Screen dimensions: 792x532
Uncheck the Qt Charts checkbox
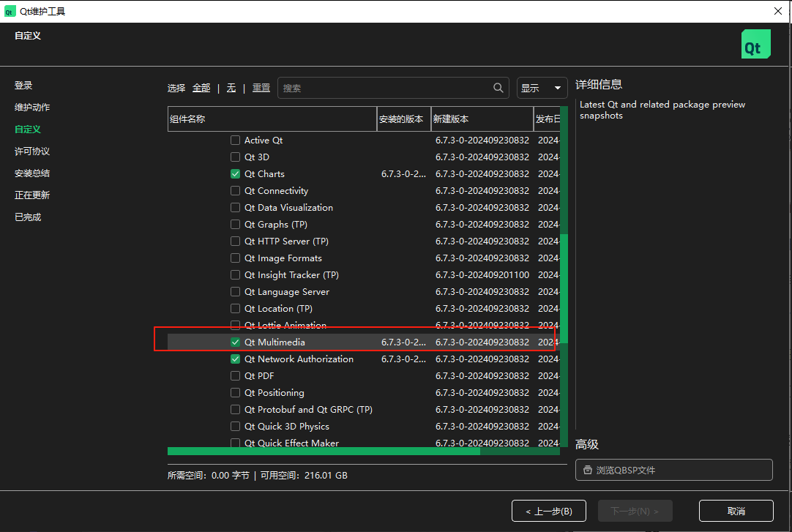click(x=235, y=173)
